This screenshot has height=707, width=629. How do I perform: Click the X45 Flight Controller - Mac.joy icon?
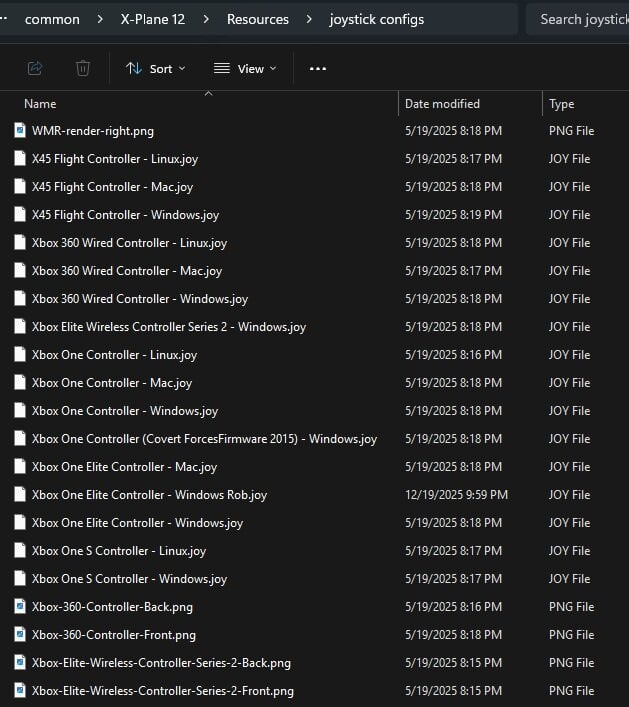tap(20, 187)
